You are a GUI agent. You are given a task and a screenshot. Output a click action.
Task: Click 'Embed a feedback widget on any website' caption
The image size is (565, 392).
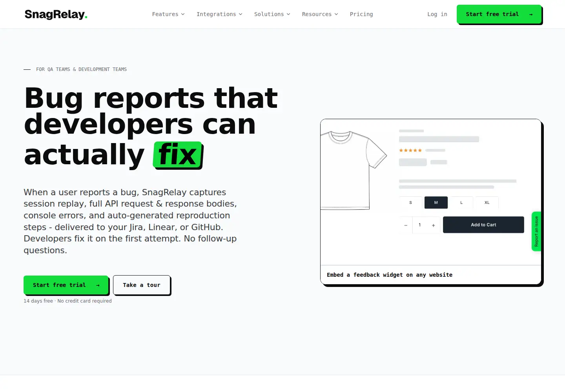(x=390, y=275)
